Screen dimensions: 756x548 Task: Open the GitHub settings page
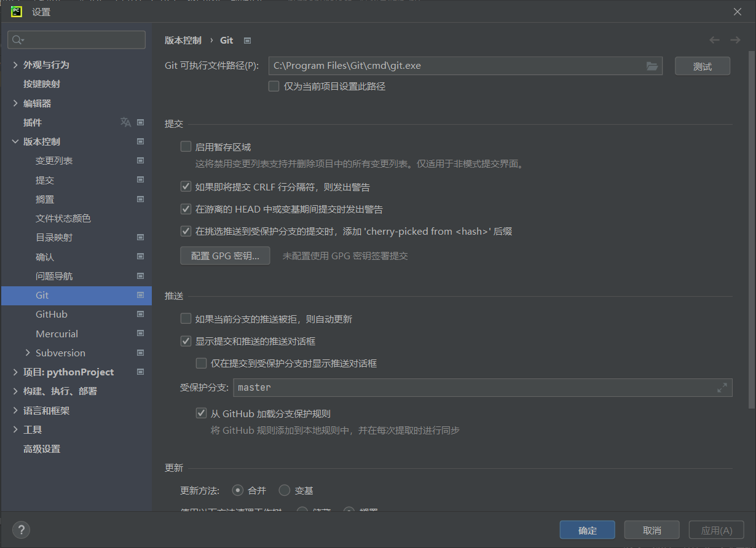click(x=52, y=314)
